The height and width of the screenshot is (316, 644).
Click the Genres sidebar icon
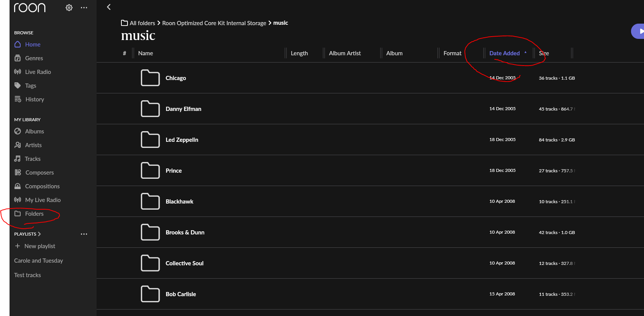[x=18, y=58]
